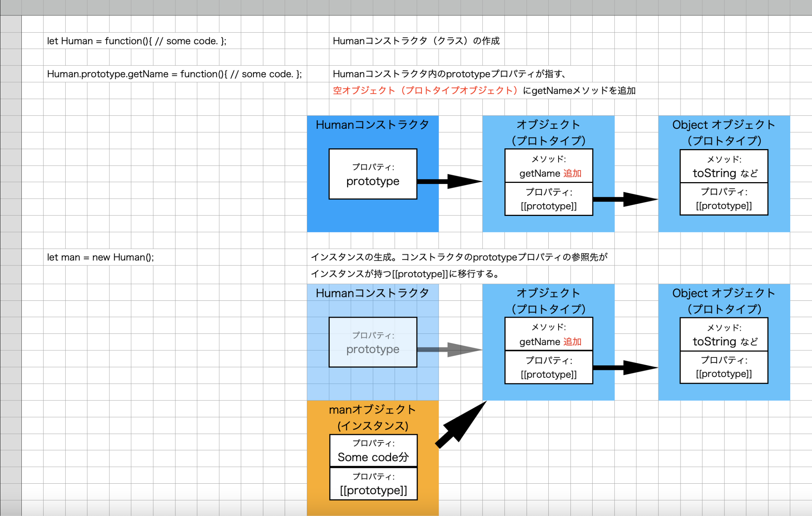The height and width of the screenshot is (516, 812).
Task: Click the cell containing let Human = function()
Action: tap(136, 41)
